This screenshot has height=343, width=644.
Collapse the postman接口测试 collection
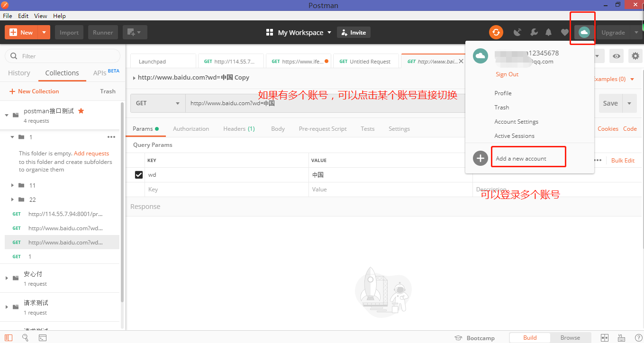[7, 115]
